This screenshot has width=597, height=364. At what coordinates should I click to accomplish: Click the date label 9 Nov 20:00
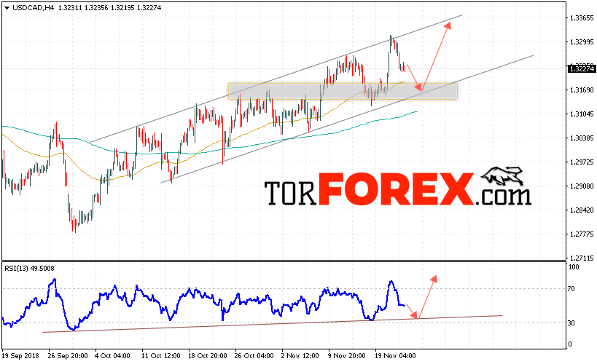pyautogui.click(x=346, y=356)
